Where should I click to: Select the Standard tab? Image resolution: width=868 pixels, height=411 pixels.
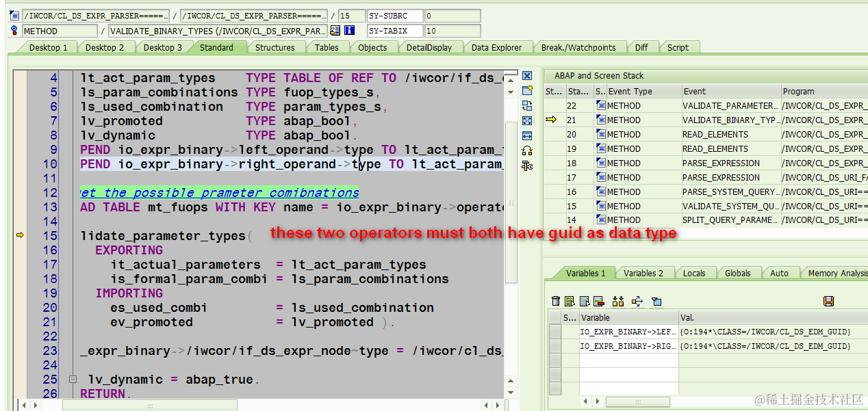point(217,48)
